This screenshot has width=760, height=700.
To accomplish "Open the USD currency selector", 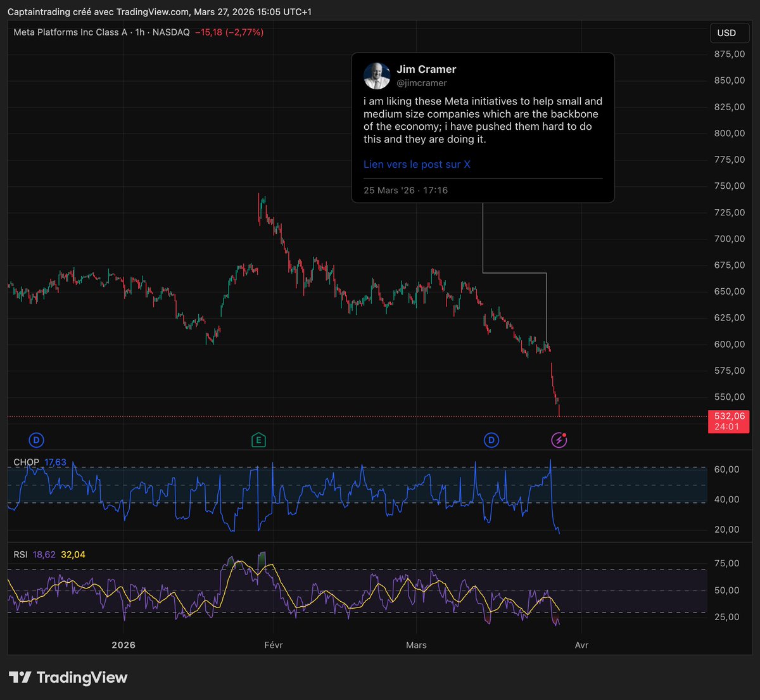I will [x=729, y=33].
